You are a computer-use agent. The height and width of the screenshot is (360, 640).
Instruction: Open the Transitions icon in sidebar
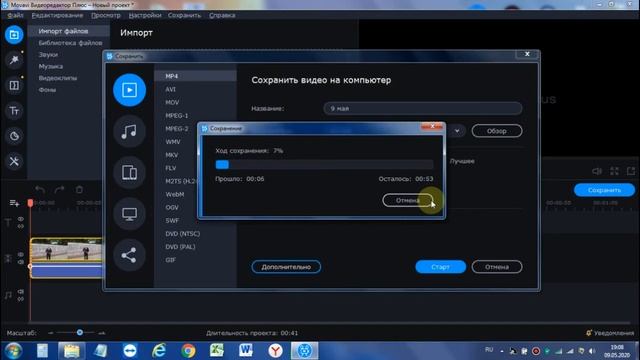14,85
